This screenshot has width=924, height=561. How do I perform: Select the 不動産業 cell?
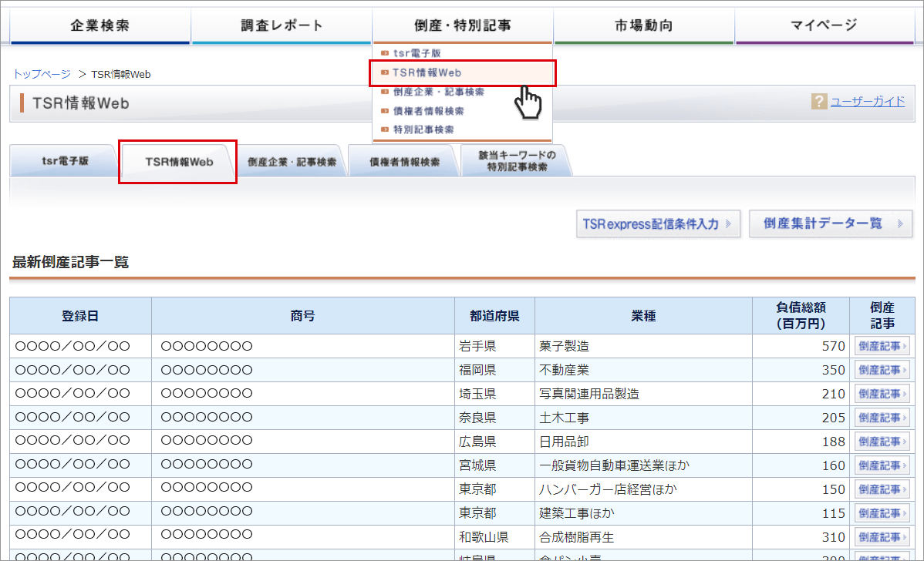[643, 370]
